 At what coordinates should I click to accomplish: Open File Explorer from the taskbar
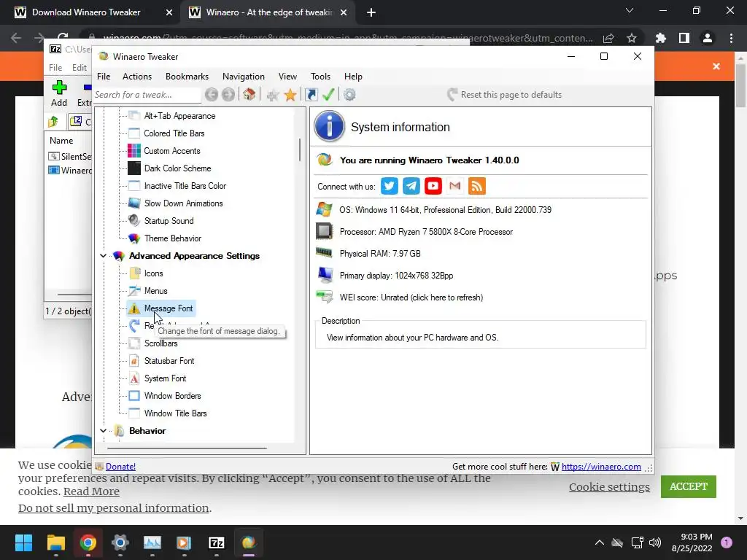[x=55, y=542]
